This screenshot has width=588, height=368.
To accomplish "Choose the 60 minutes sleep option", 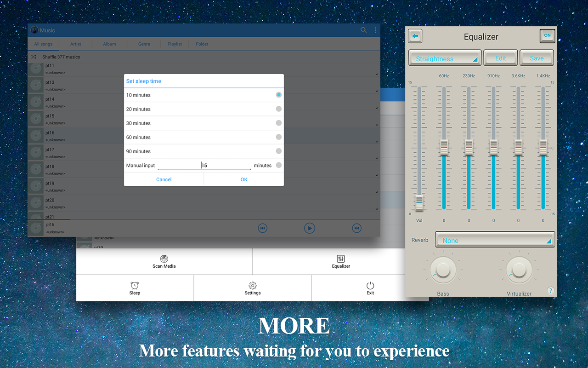I will point(204,137).
